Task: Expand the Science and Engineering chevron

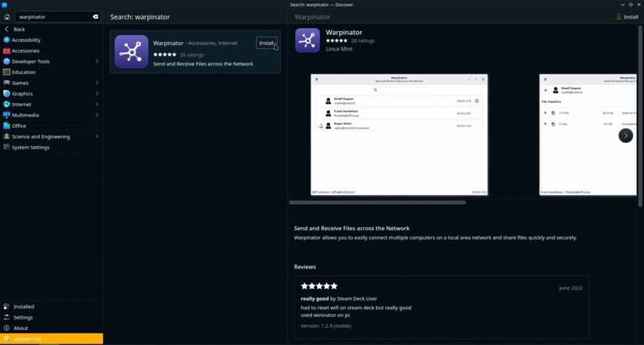Action: click(x=97, y=137)
